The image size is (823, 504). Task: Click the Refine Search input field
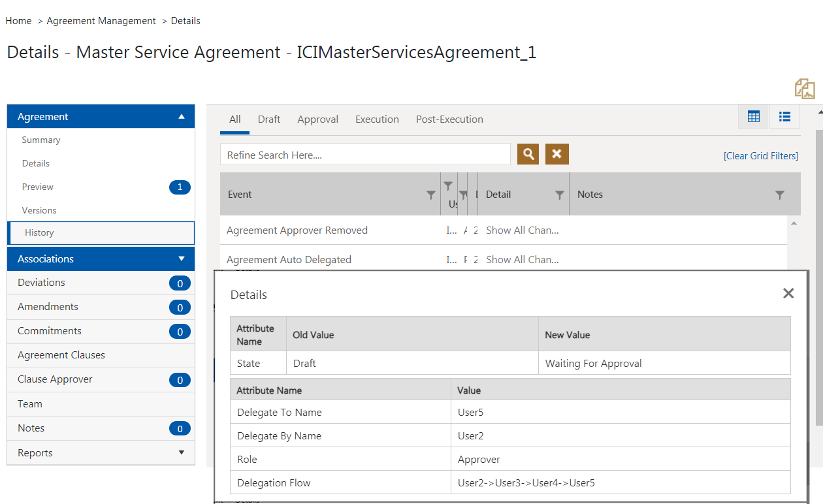coord(365,155)
